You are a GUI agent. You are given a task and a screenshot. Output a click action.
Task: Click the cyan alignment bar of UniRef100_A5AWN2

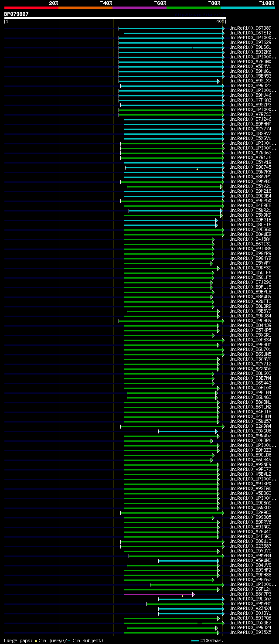tap(188, 560)
